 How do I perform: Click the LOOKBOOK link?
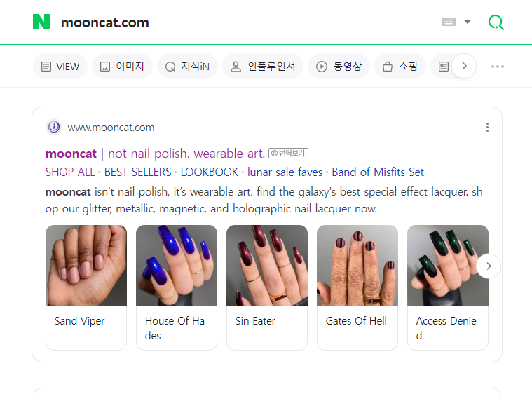(x=210, y=172)
